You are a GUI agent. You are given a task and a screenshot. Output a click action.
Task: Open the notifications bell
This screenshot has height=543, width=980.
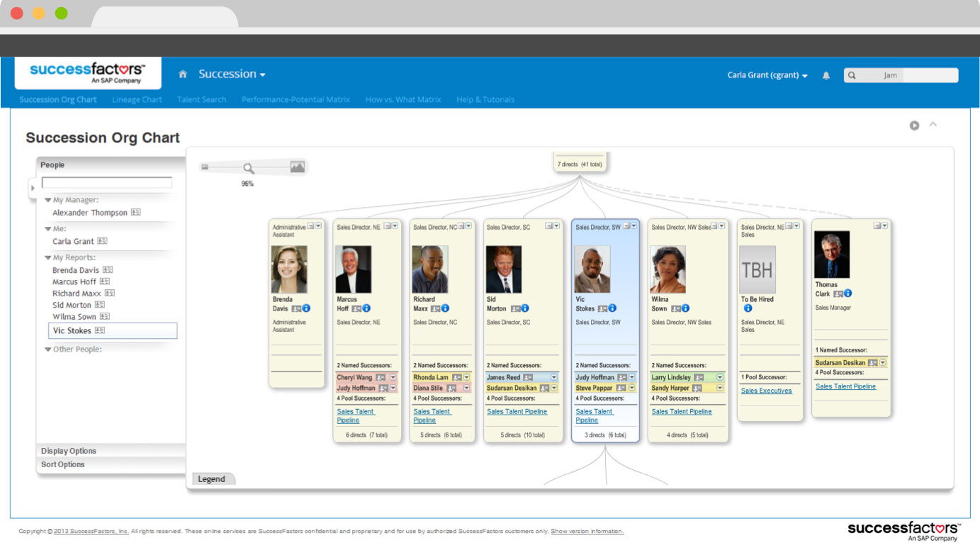(x=826, y=75)
